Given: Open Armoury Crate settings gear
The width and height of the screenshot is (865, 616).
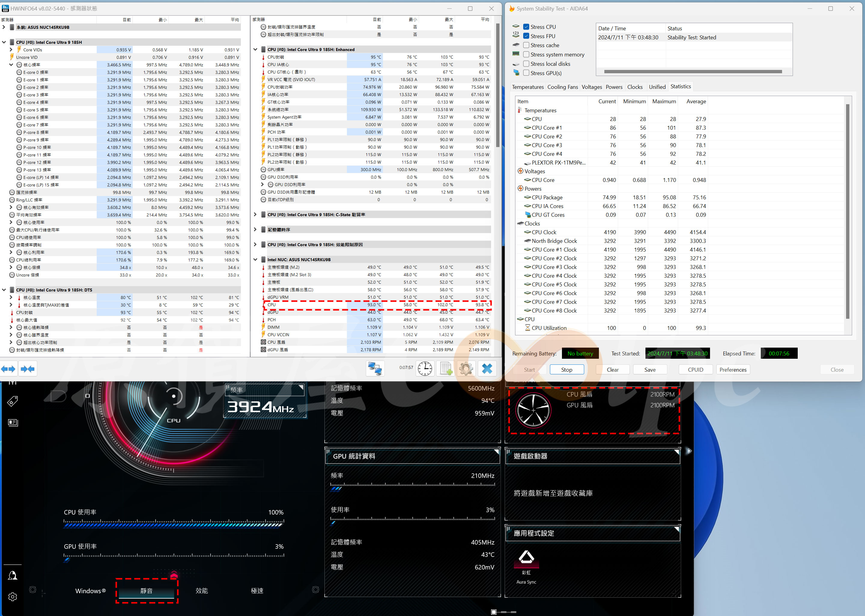Looking at the screenshot, I should pyautogui.click(x=13, y=597).
